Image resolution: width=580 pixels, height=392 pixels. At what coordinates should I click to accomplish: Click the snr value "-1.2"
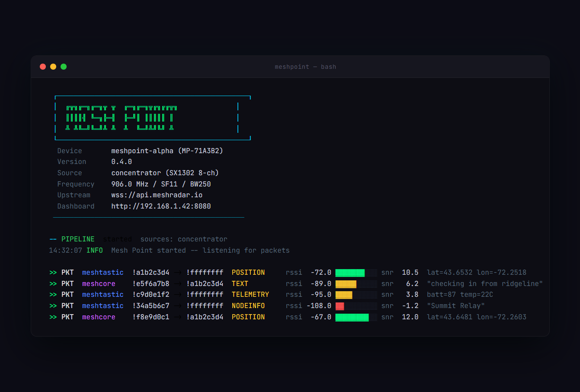coord(410,306)
